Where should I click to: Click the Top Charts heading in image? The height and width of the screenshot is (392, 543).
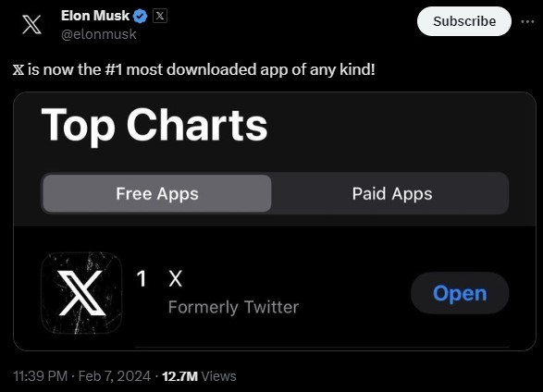pos(154,125)
